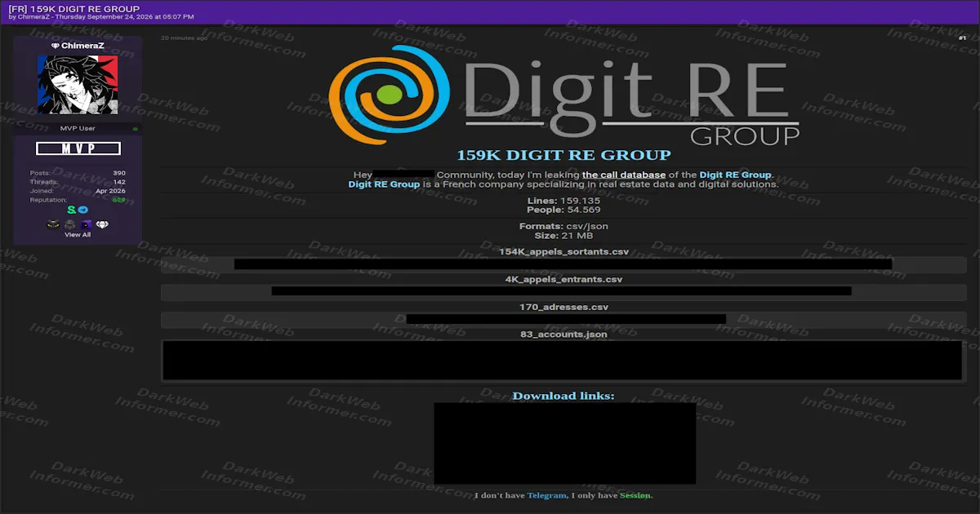Image resolution: width=980 pixels, height=514 pixels.
Task: Click the MVP rank banner
Action: pos(78,148)
